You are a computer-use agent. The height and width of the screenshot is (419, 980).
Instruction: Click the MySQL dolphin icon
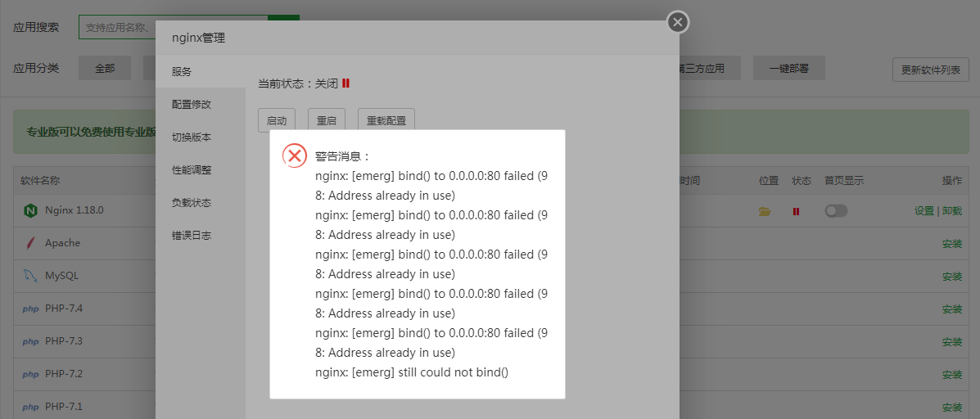pos(30,276)
